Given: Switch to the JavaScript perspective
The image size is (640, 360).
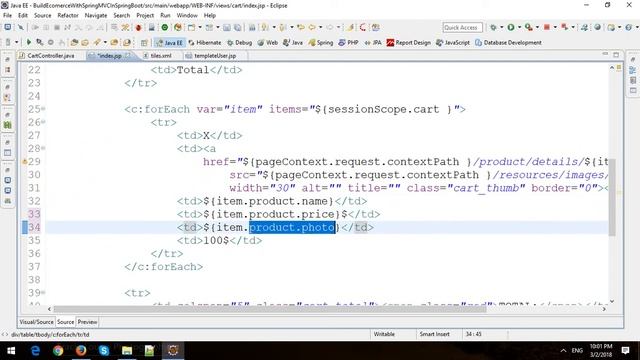Looking at the screenshot, I should [x=453, y=42].
